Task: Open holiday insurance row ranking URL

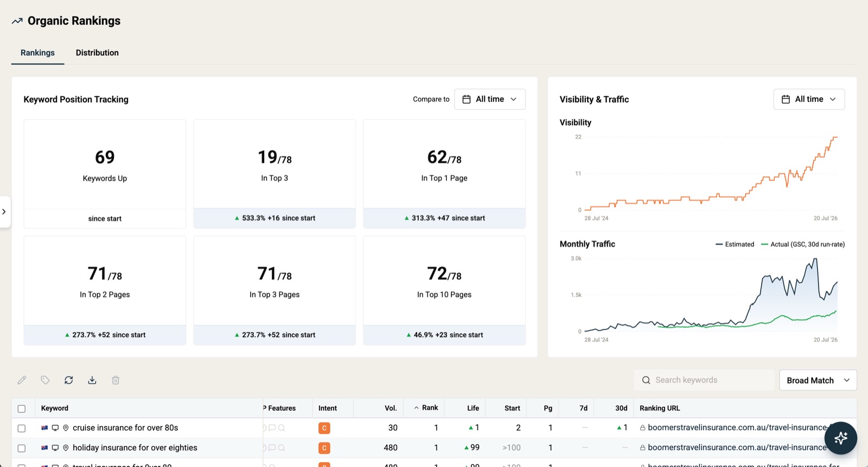Action: coord(738,448)
